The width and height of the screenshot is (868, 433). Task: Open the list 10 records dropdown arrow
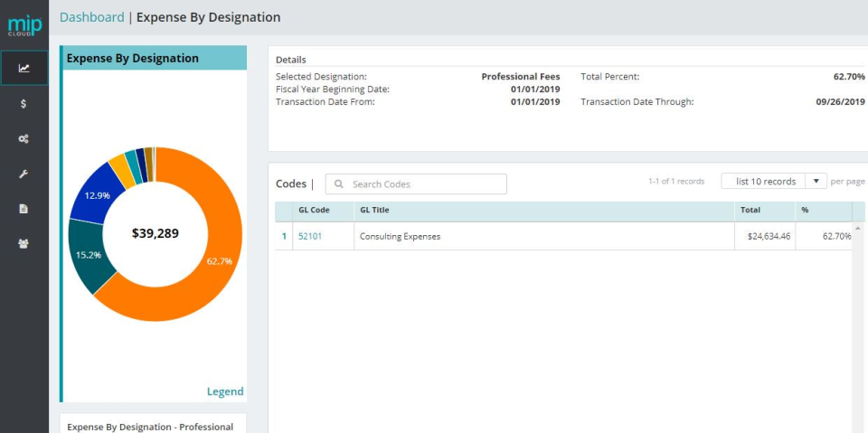(x=816, y=181)
